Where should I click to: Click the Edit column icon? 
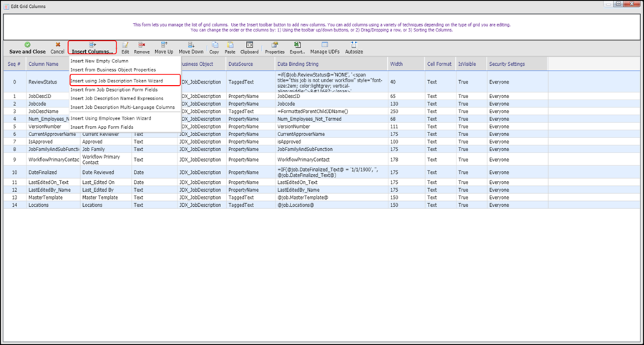click(125, 47)
